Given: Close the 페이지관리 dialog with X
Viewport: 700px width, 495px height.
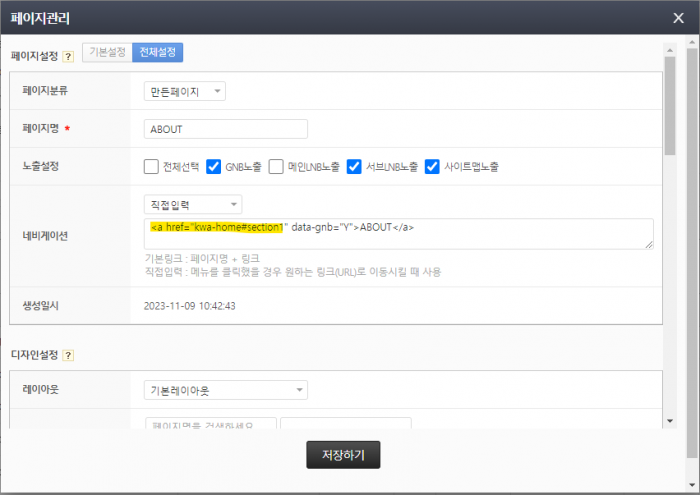Looking at the screenshot, I should [679, 17].
